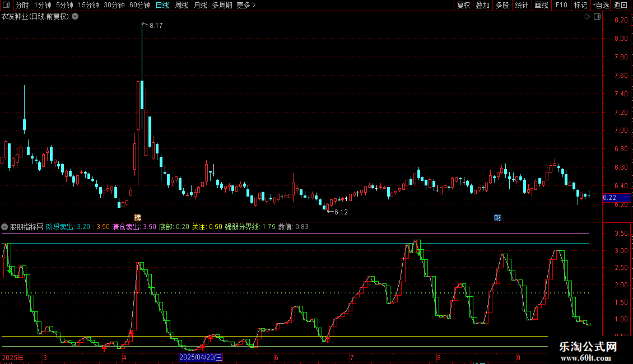Click the 3.50 indicator axis label
Image resolution: width=633 pixels, height=364 pixels.
(x=621, y=234)
